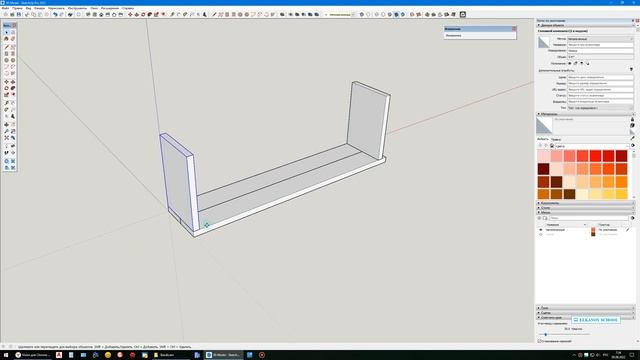Activate Push/Pull tool in left toolbar
The height and width of the screenshot is (360, 640).
pyautogui.click(x=13, y=82)
